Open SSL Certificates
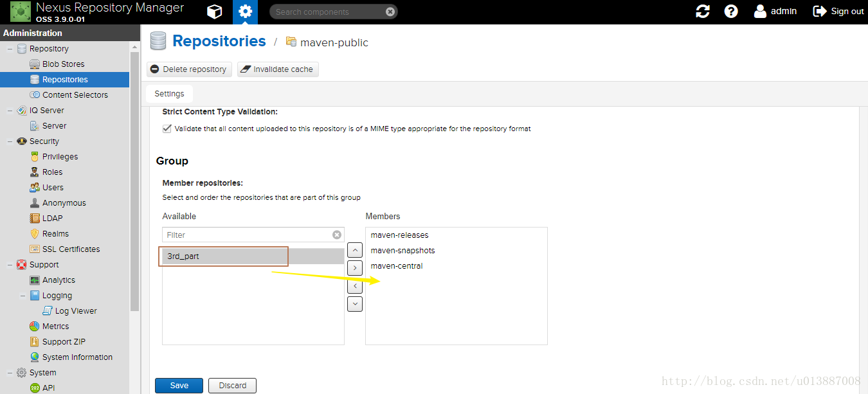Screen dimensions: 868x394 [x=65, y=249]
